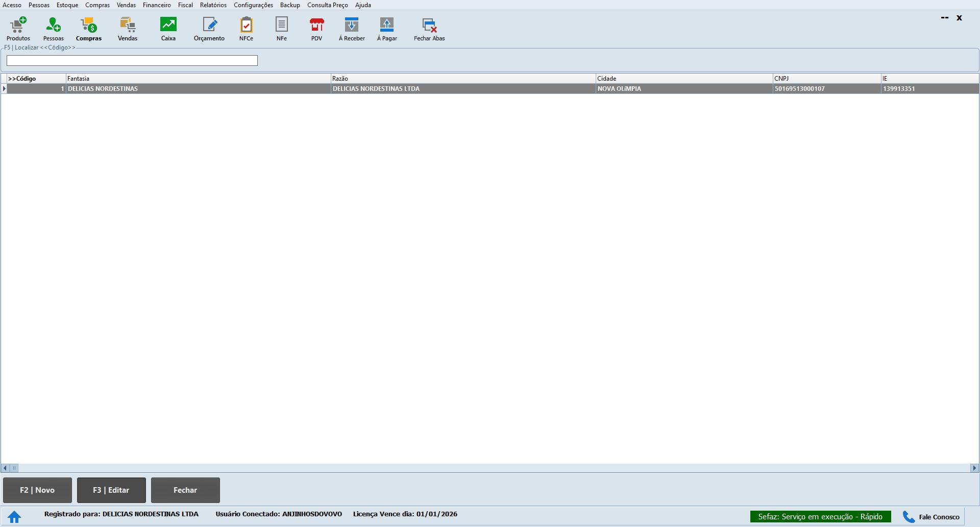
Task: Open the PDV point of sale icon
Action: pyautogui.click(x=316, y=29)
